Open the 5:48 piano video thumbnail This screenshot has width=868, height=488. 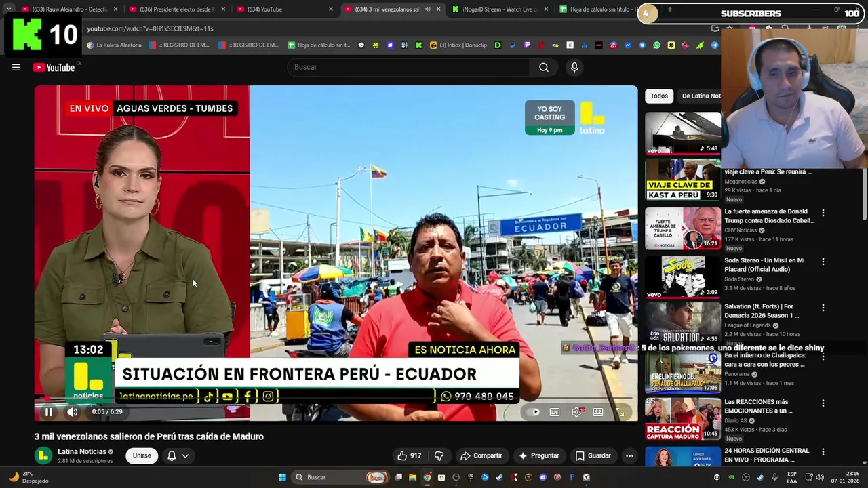point(683,133)
